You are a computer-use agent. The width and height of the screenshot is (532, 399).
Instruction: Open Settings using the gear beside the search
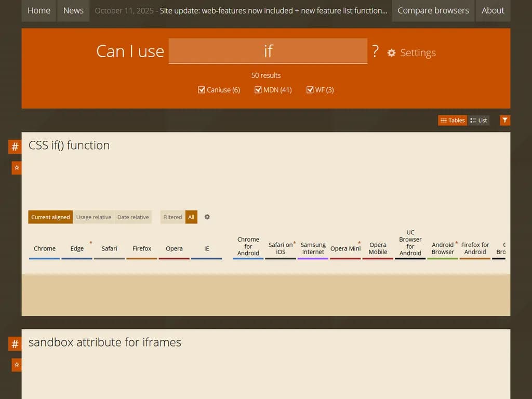tap(391, 52)
